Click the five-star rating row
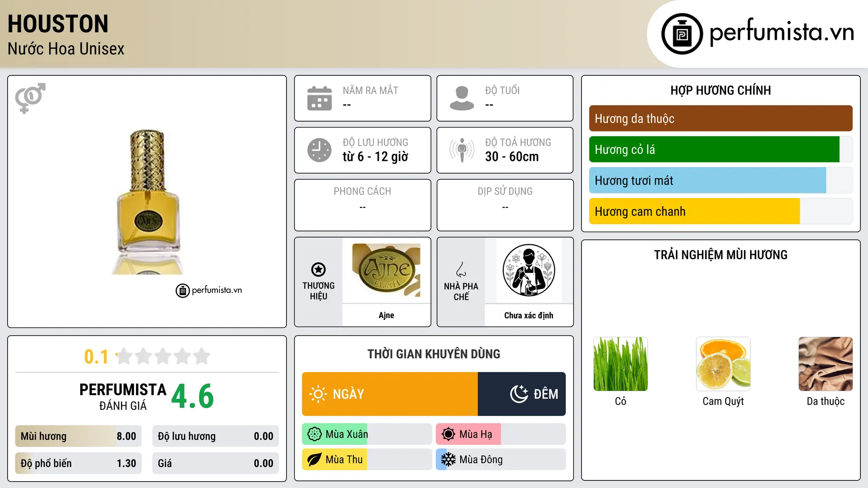 click(x=163, y=356)
